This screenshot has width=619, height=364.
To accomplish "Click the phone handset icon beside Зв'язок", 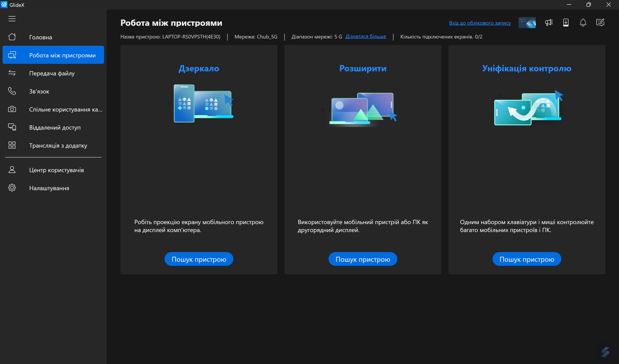I will click(12, 91).
